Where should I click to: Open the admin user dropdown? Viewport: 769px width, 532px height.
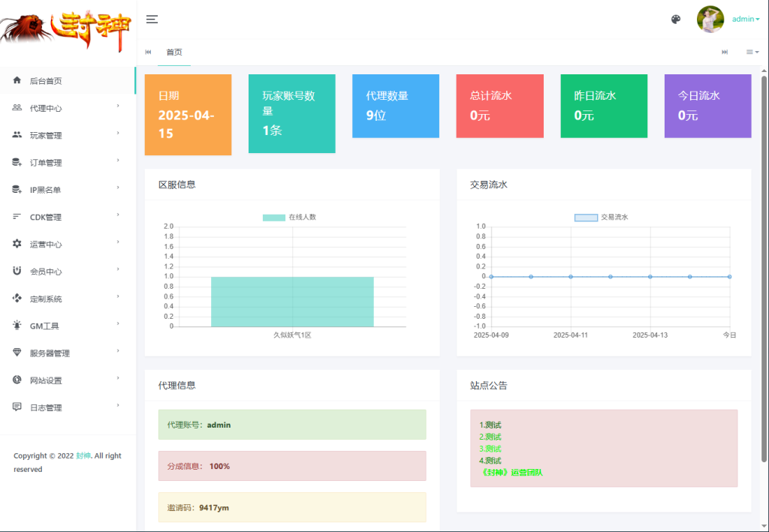point(746,20)
